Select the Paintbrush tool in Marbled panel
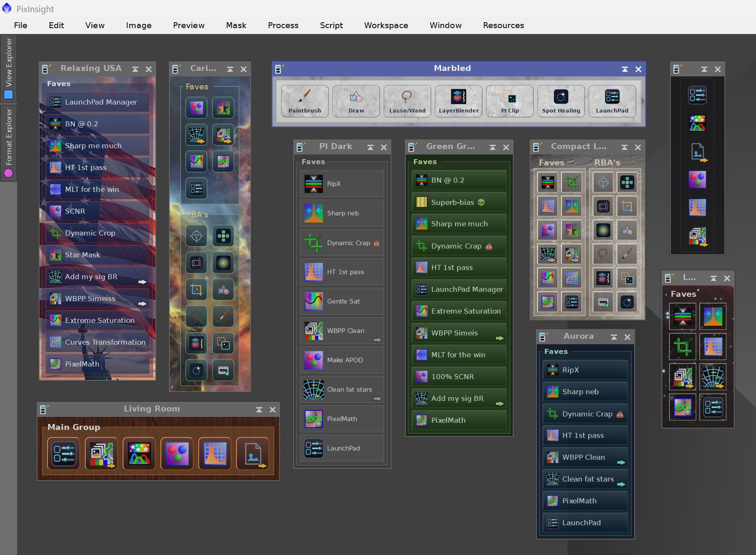The width and height of the screenshot is (756, 555). (305, 101)
